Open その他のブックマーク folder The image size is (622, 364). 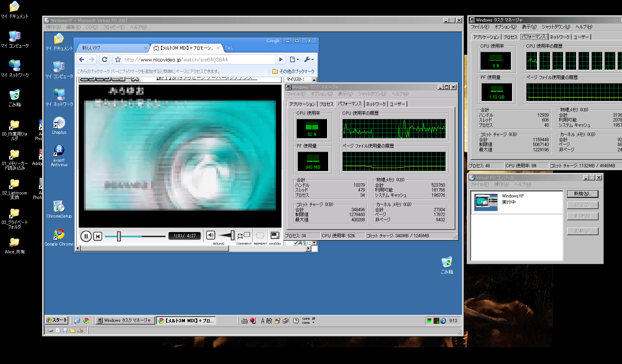point(293,71)
